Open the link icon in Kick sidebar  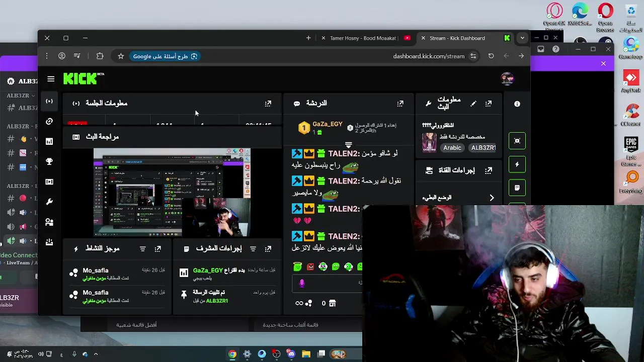[49, 121]
